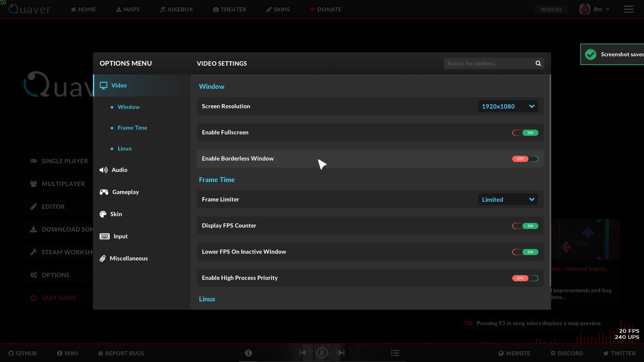The width and height of the screenshot is (644, 362).
Task: Open the playlist list icon in footer
Action: [395, 353]
